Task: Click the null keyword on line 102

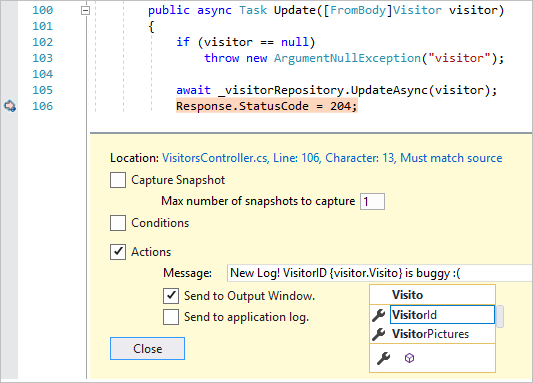Action: click(294, 42)
